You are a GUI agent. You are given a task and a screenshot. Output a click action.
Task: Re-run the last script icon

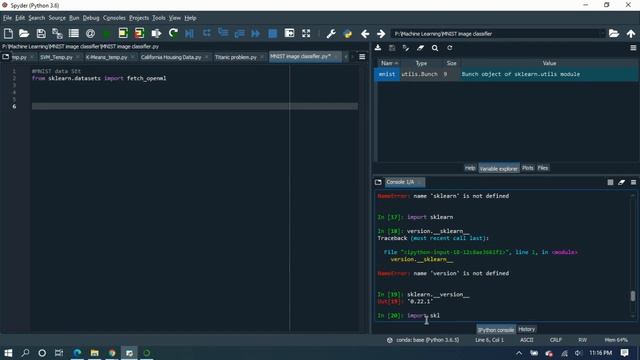click(x=173, y=33)
